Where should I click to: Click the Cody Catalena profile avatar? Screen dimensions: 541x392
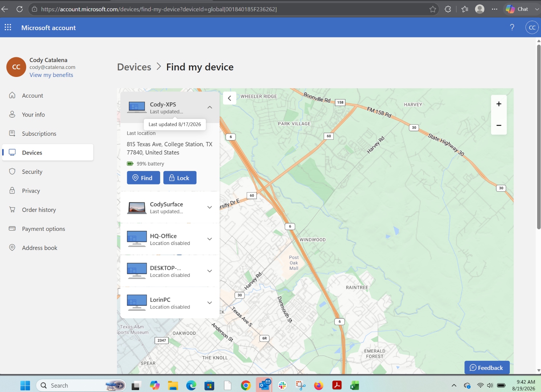pos(16,67)
